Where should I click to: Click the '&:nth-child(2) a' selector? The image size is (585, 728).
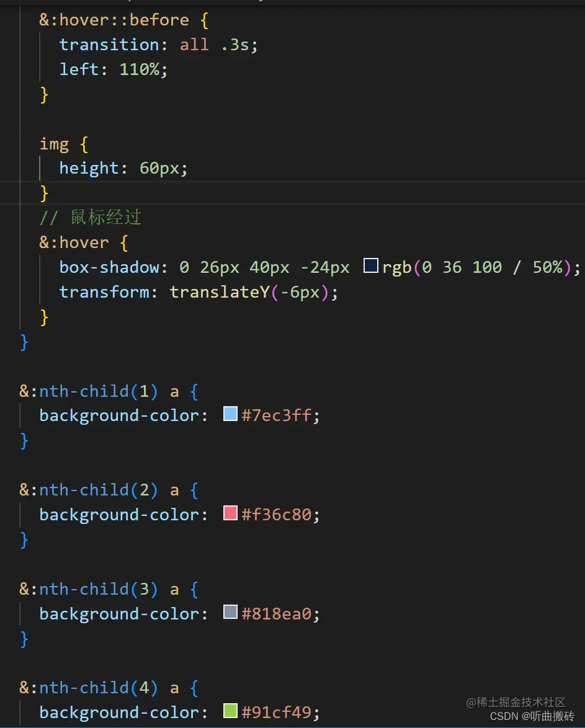tap(99, 491)
